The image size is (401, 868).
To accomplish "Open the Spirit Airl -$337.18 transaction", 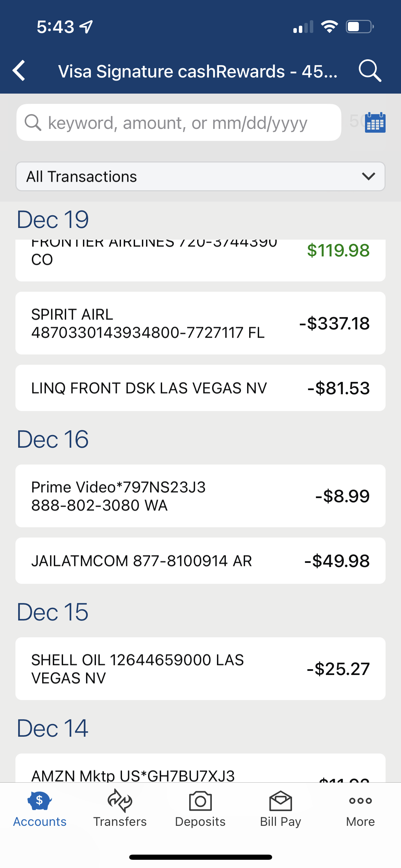I will 200,323.
